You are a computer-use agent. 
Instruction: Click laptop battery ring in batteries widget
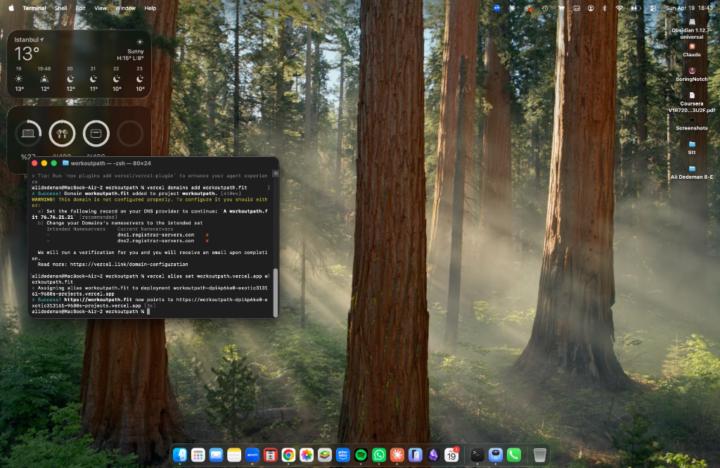(28, 133)
